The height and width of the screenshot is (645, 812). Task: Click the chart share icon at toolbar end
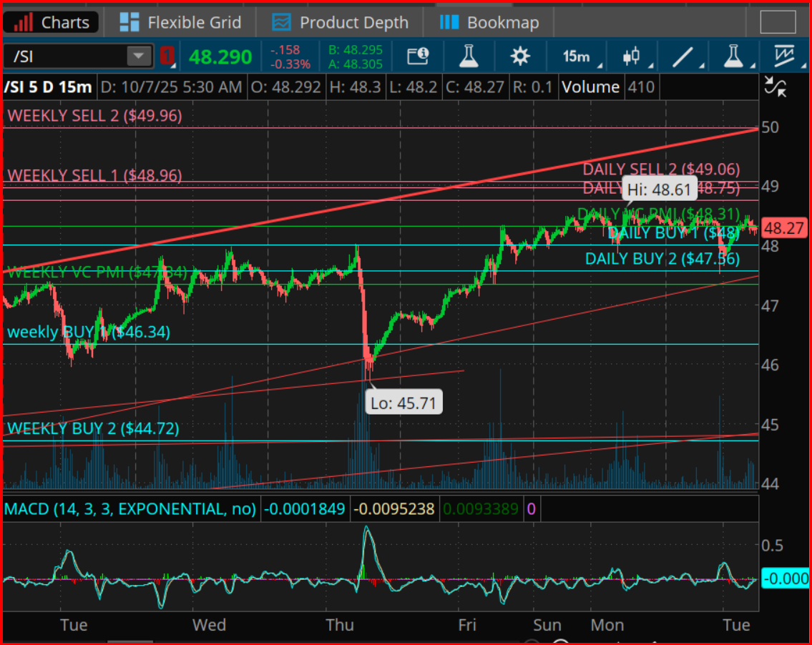point(786,56)
